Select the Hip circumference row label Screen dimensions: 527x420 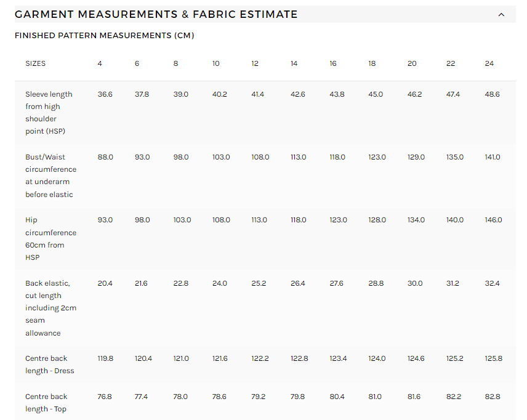click(50, 238)
